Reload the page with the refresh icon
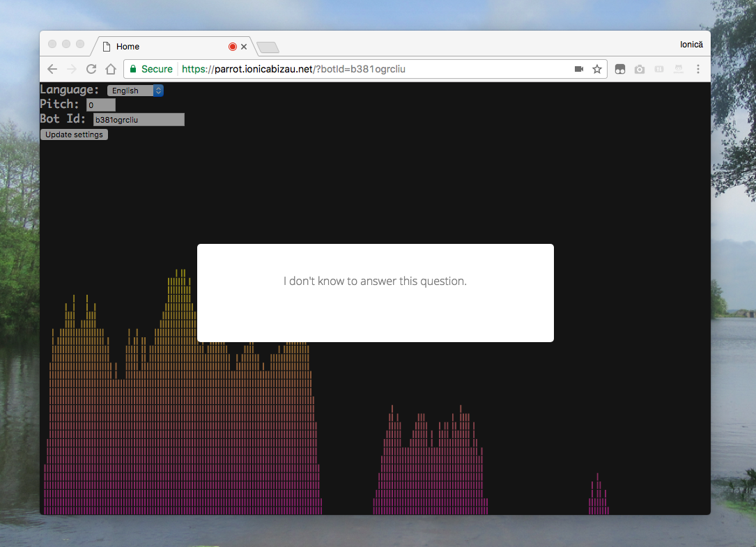The width and height of the screenshot is (756, 547). click(x=91, y=69)
